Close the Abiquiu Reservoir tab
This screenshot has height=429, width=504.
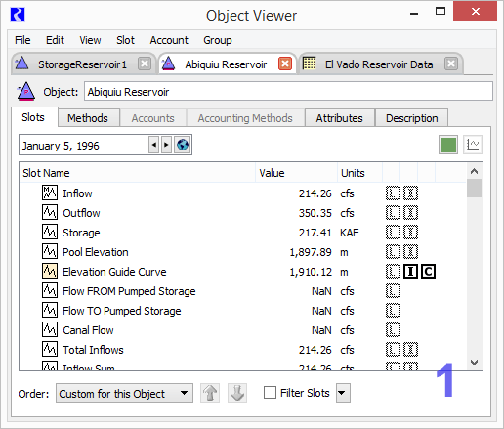[x=285, y=64]
